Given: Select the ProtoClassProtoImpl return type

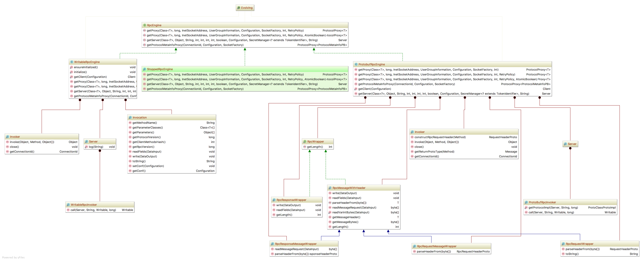Looking at the screenshot, I should pyautogui.click(x=602, y=208).
